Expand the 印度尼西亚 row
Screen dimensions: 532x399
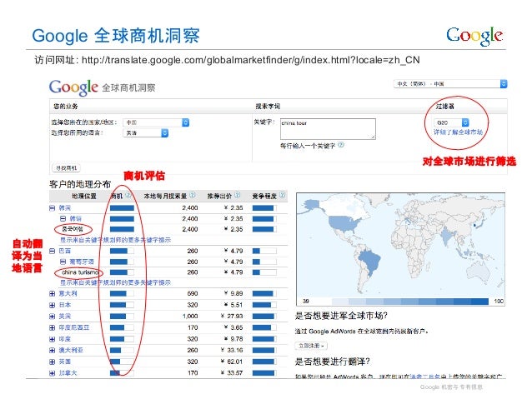tap(53, 328)
